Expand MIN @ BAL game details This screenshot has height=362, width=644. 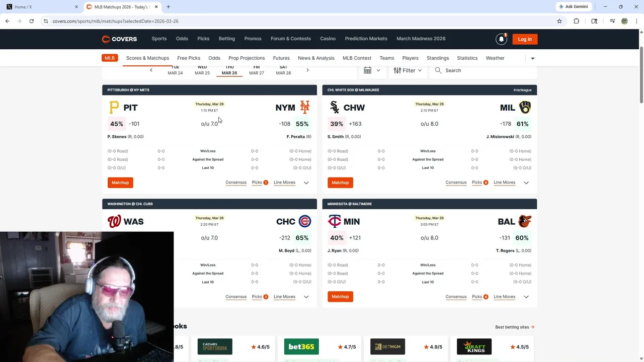526,297
